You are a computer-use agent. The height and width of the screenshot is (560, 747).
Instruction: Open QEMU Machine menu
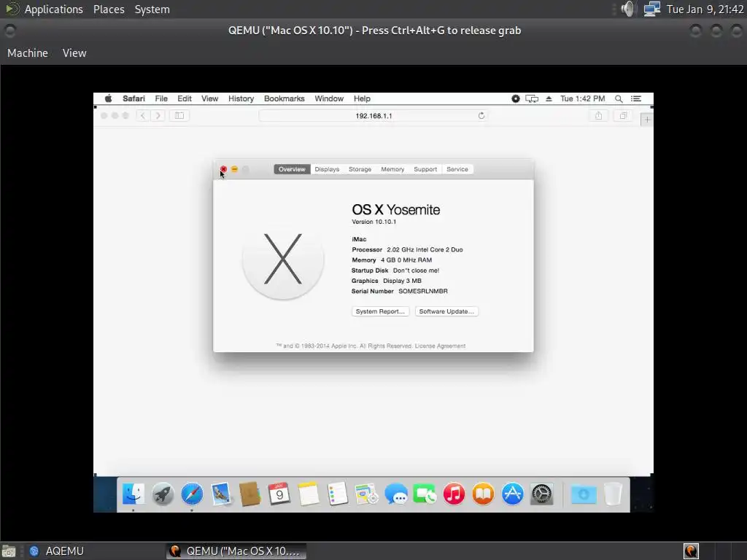(28, 52)
